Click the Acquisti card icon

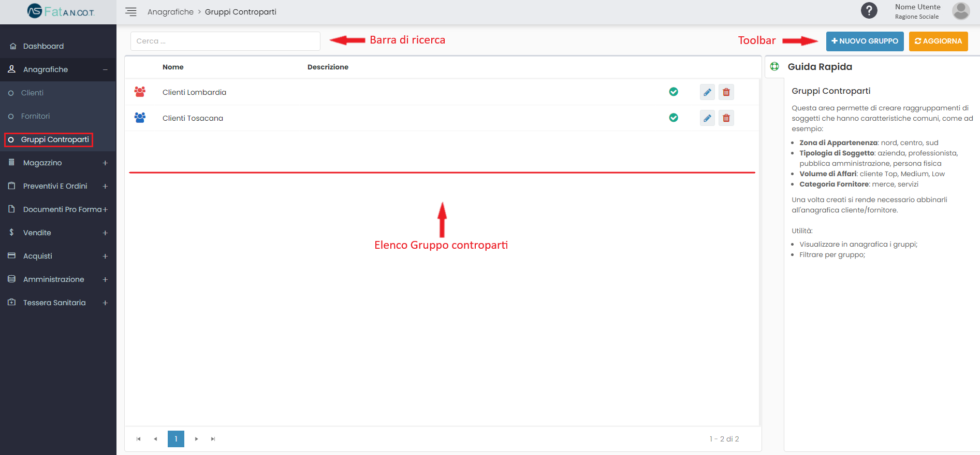click(11, 255)
